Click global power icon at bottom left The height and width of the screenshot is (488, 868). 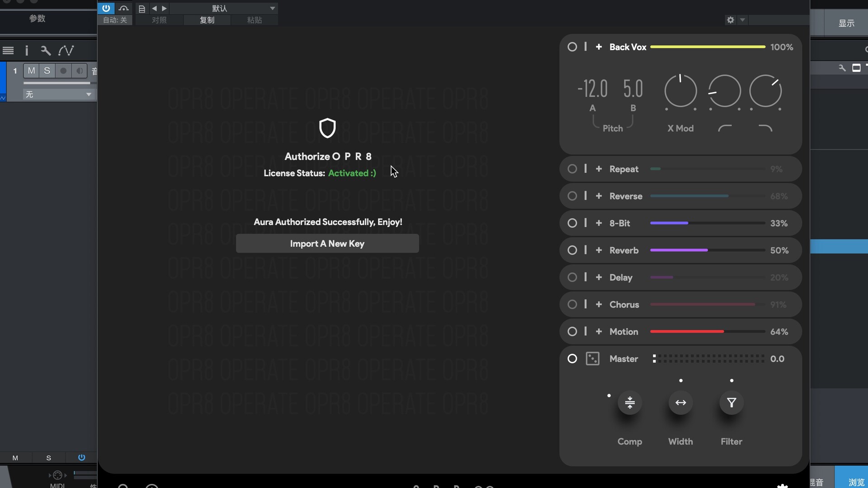point(81,458)
